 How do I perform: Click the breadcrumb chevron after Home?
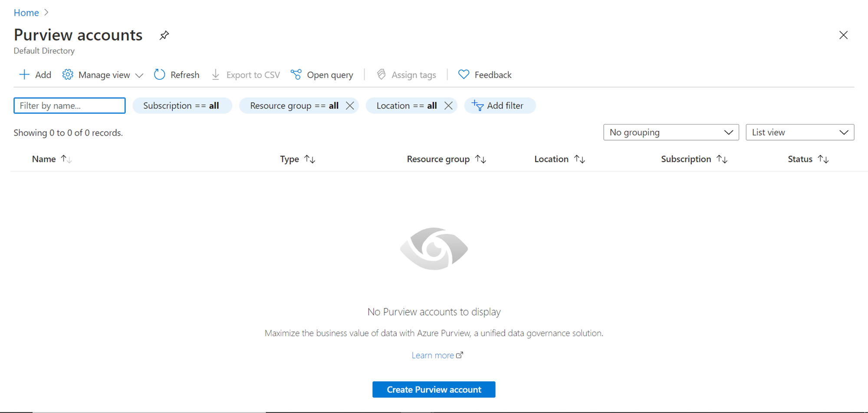[46, 13]
